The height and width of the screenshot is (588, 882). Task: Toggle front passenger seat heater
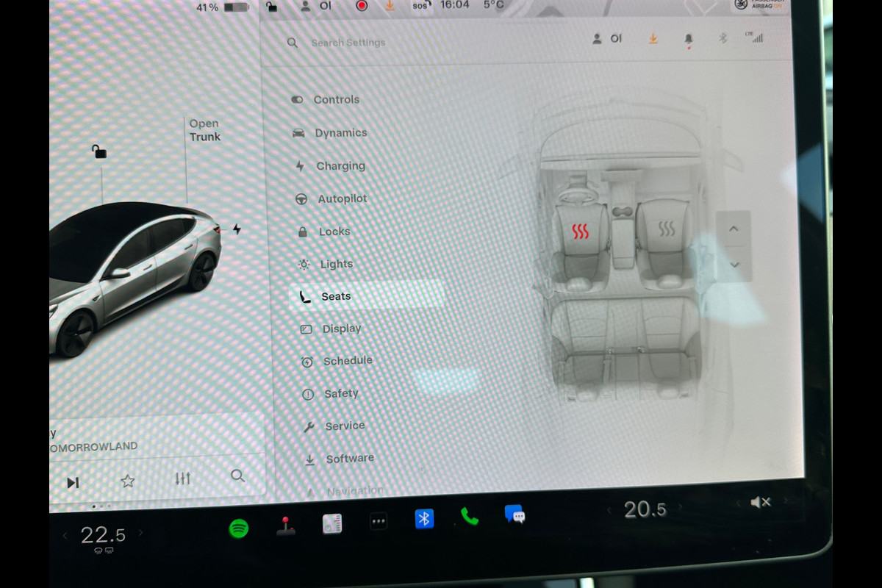pos(666,229)
